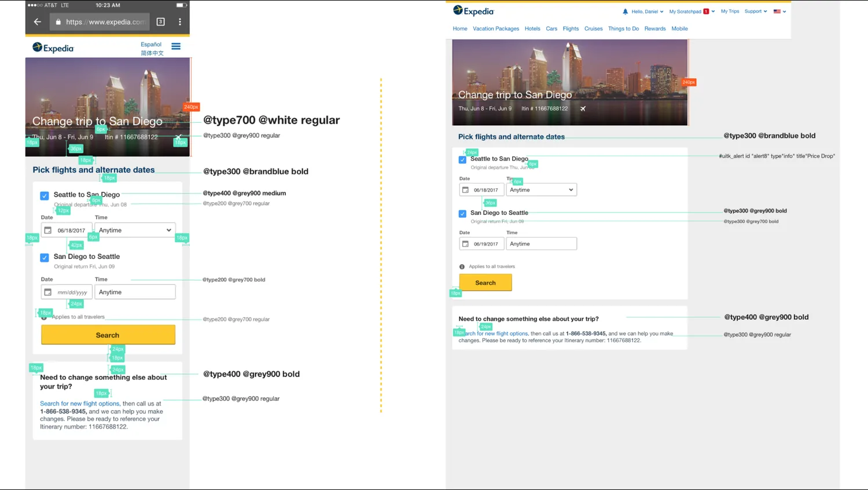Viewport: 868px width, 490px height.
Task: Tap the back arrow in mobile browser
Action: [38, 22]
